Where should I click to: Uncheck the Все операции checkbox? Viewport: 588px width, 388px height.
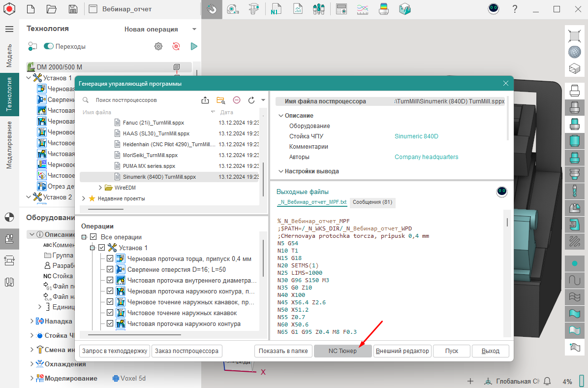coord(93,237)
